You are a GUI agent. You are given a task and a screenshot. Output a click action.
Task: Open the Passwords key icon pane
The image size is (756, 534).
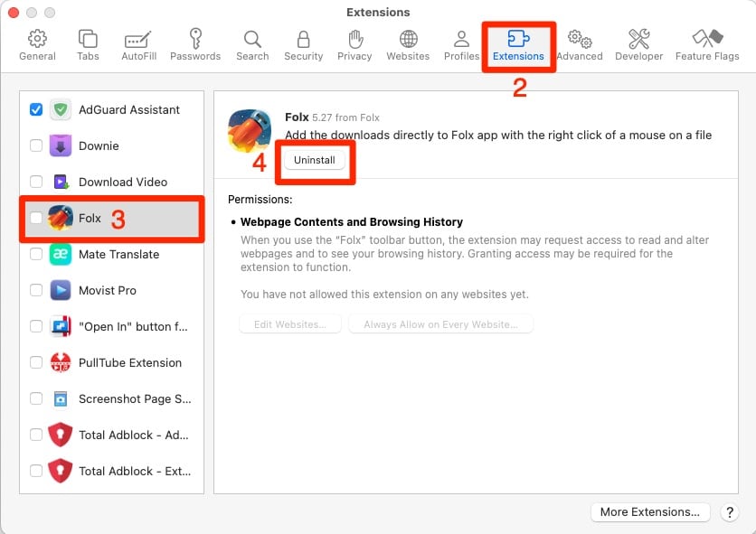click(195, 39)
